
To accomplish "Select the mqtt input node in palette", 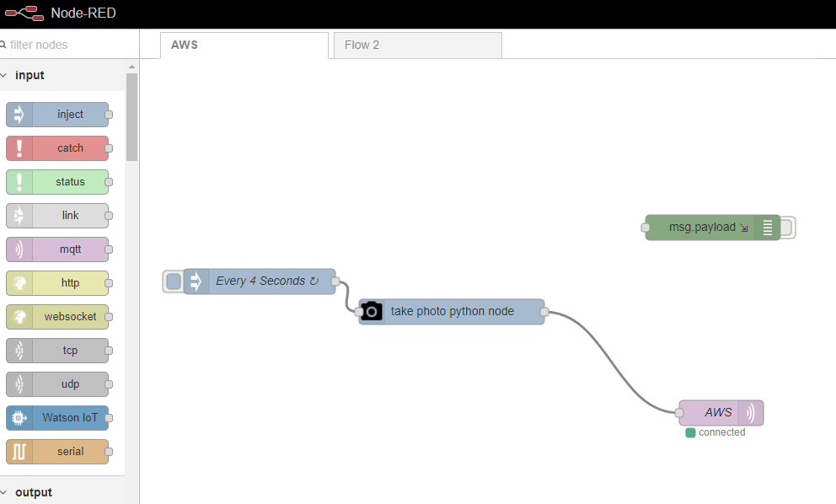I will click(57, 249).
